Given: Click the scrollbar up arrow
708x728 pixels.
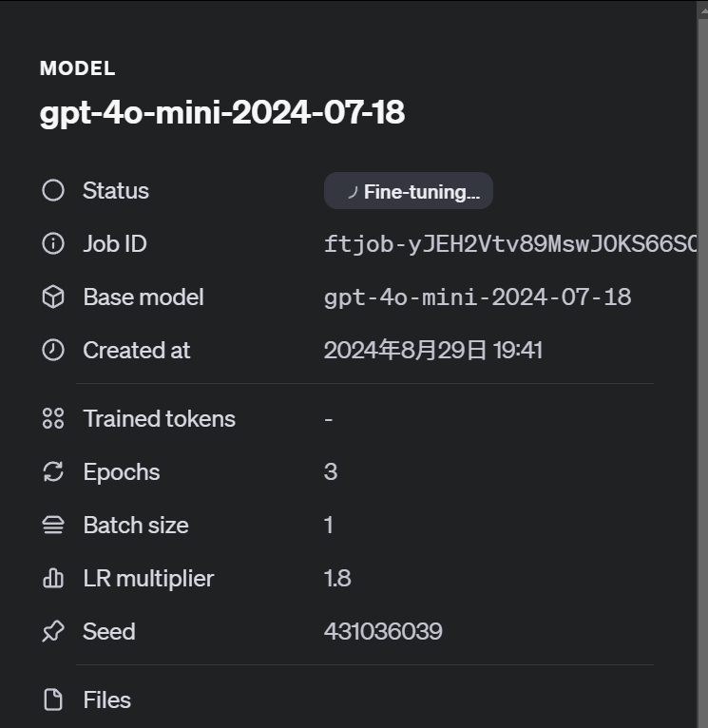Looking at the screenshot, I should [x=702, y=10].
